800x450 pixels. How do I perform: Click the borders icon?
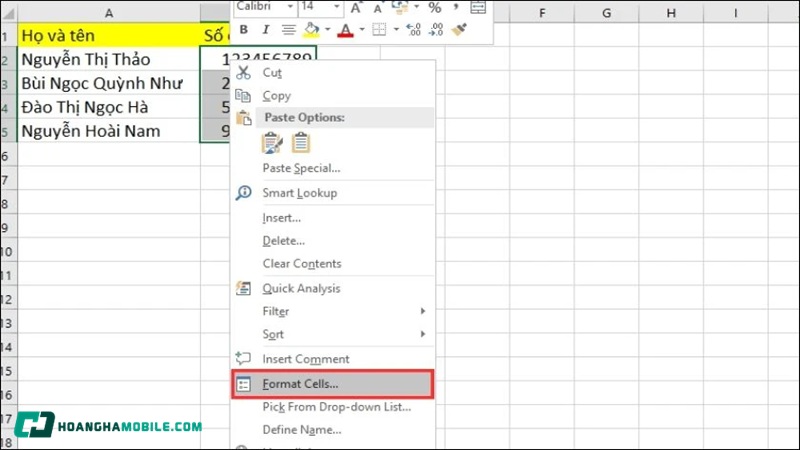(x=379, y=30)
